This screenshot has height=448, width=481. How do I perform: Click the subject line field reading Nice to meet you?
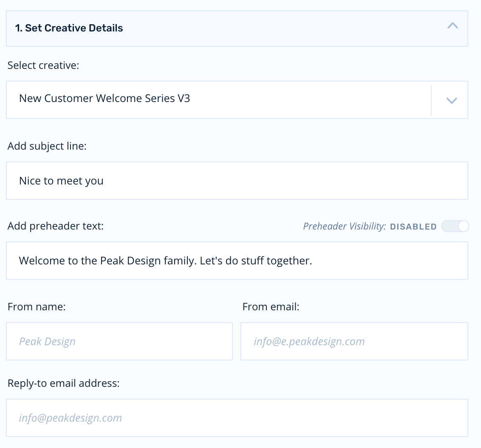tap(237, 181)
